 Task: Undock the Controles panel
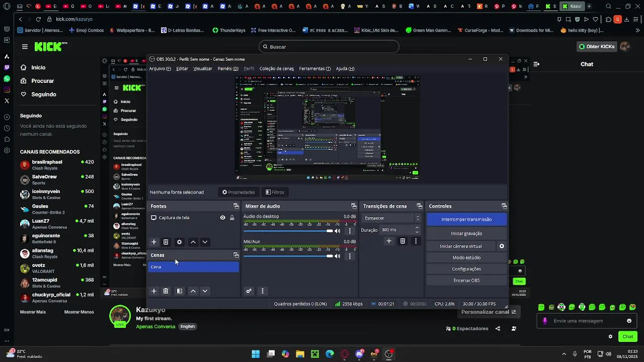click(504, 206)
